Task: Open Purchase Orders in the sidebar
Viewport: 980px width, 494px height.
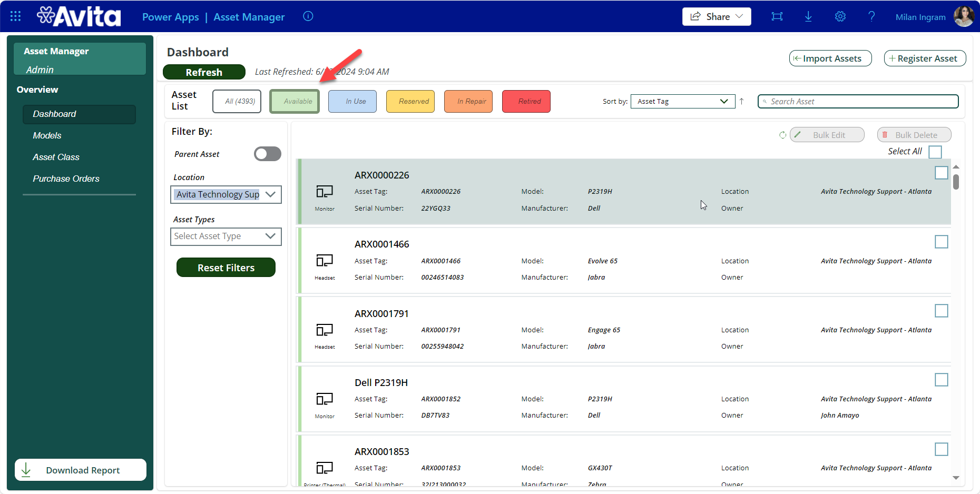Action: [66, 179]
